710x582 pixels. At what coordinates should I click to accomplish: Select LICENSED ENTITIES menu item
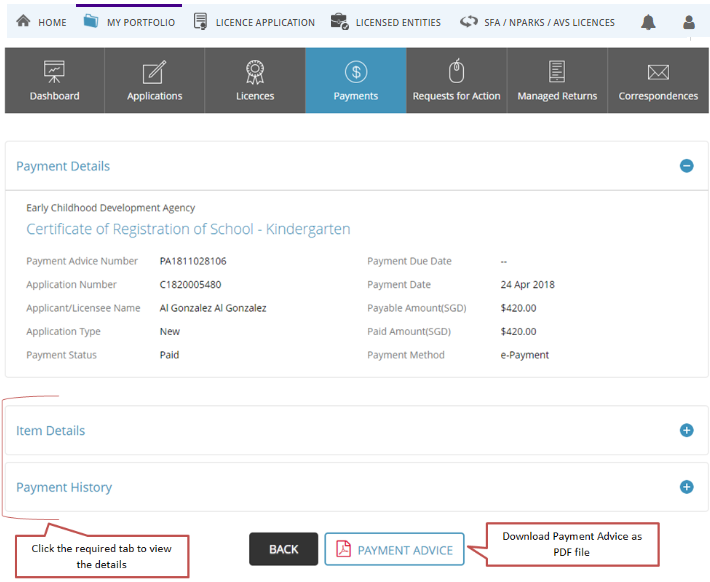[386, 22]
